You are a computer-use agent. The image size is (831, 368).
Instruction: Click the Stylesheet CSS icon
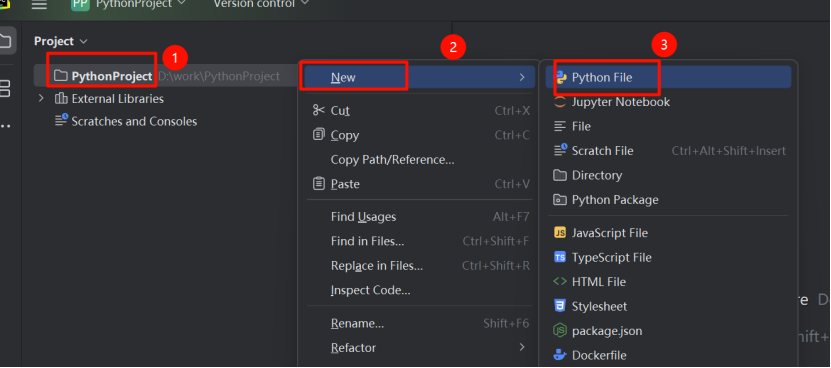click(560, 306)
